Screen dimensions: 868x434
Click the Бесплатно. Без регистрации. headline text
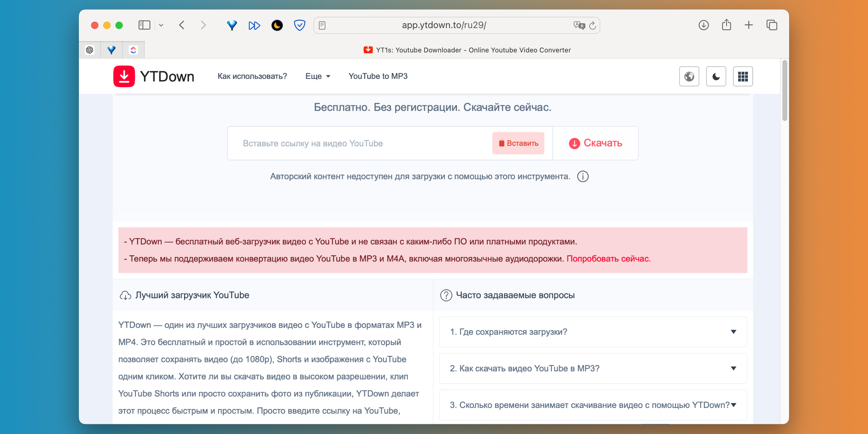pos(432,107)
